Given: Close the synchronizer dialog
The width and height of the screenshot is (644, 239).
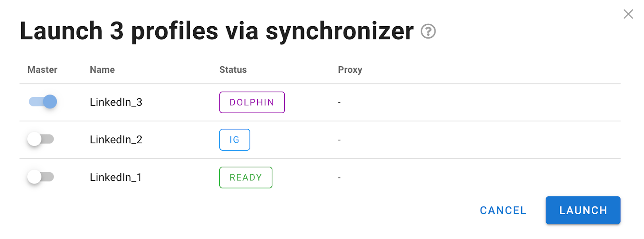Looking at the screenshot, I should [x=628, y=14].
